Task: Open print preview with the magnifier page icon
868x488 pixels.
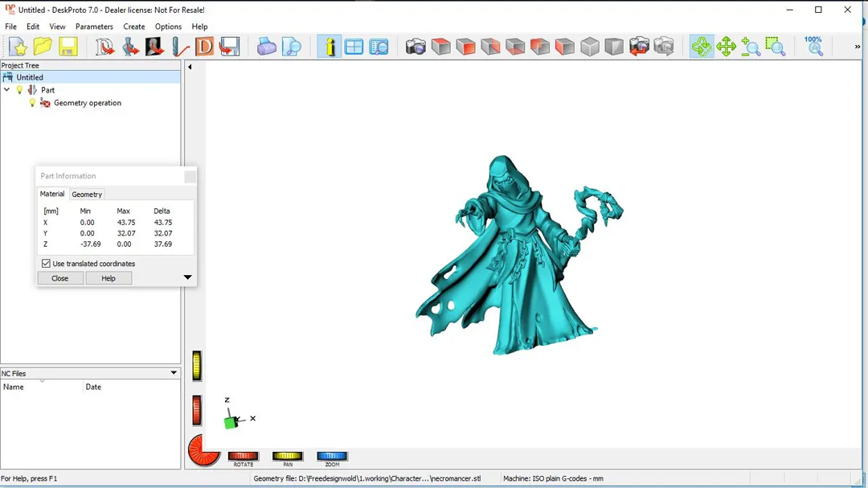Action: (x=291, y=47)
